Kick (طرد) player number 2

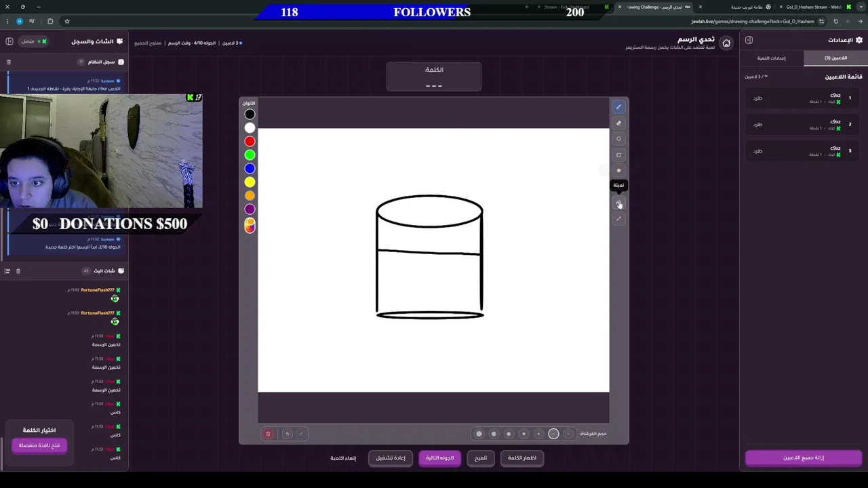click(757, 125)
